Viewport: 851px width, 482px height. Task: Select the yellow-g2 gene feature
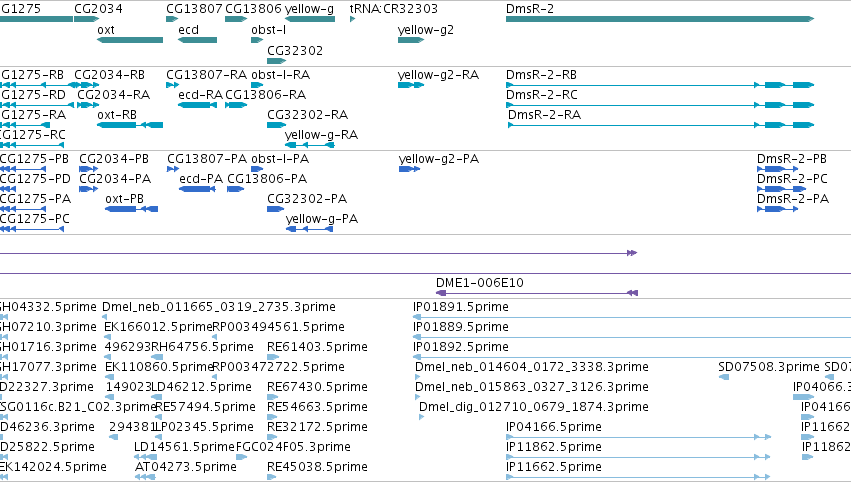coord(411,40)
